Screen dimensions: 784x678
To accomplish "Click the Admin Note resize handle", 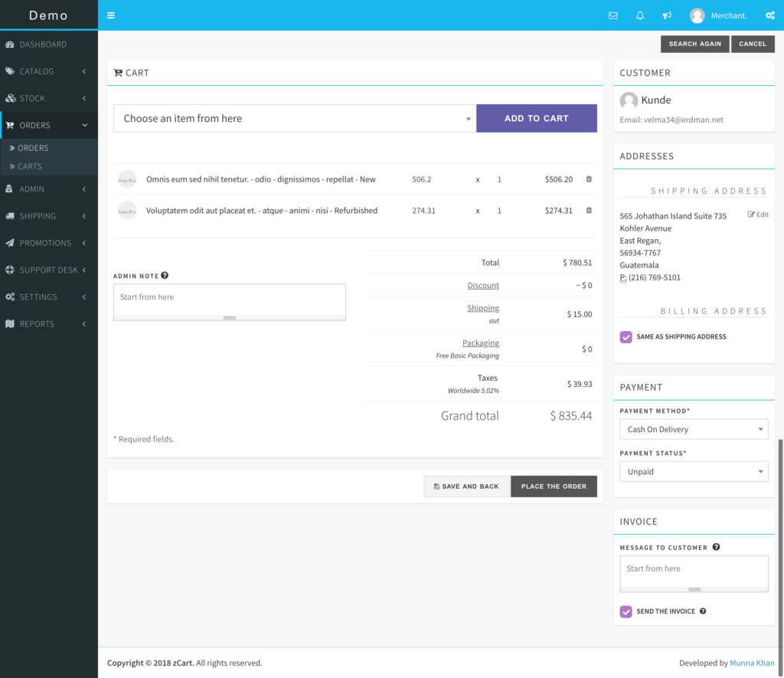I will pyautogui.click(x=230, y=317).
